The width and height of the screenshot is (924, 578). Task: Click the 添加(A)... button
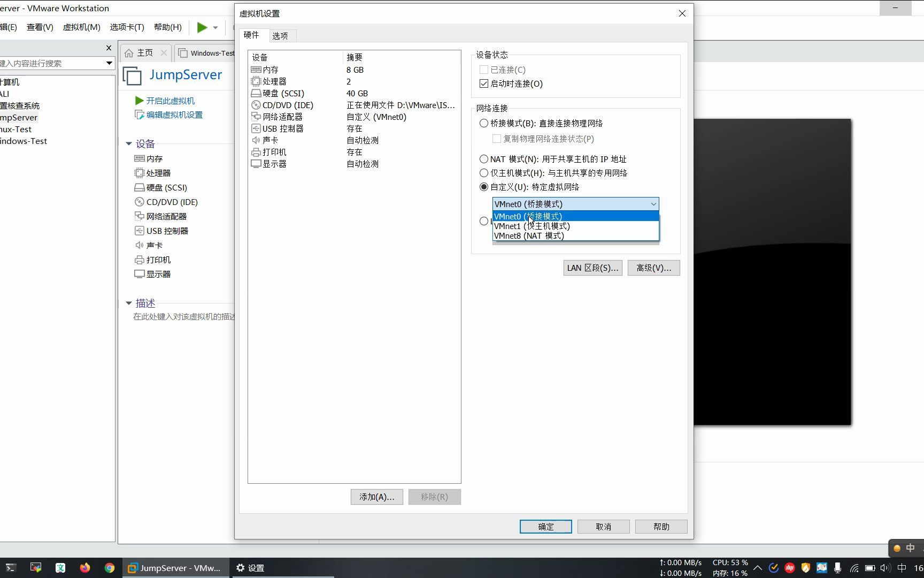click(377, 497)
